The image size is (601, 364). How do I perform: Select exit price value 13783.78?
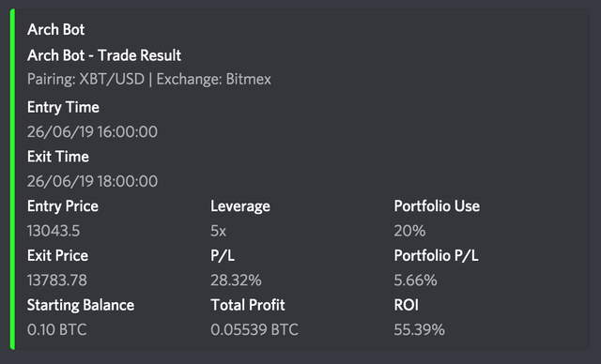57,281
